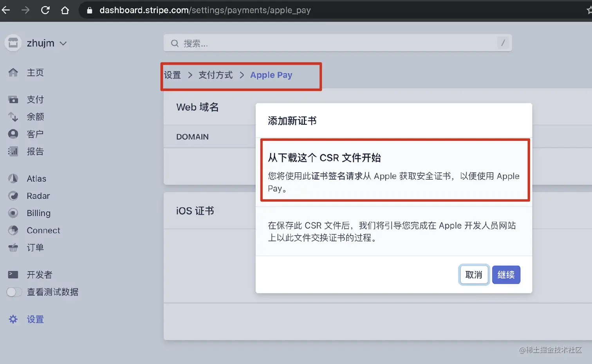Viewport: 592px width, 364px height.
Task: Click the 支付 payments icon
Action: click(13, 99)
